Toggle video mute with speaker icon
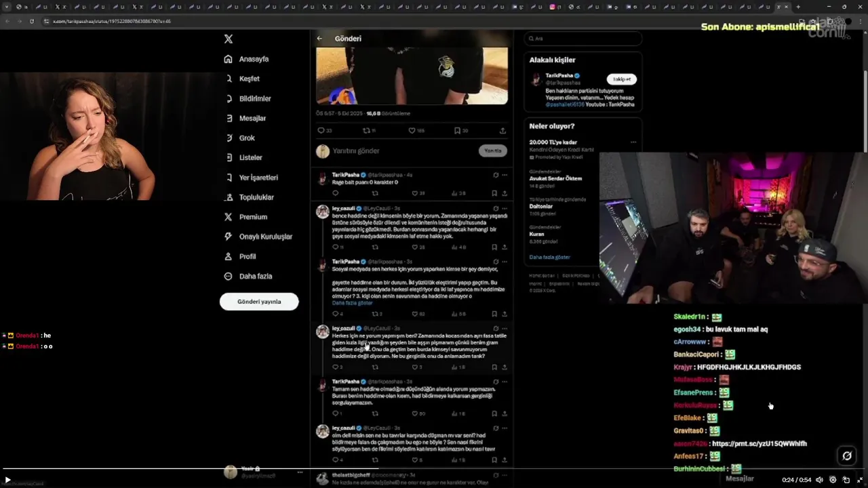868x488 pixels. (x=819, y=480)
